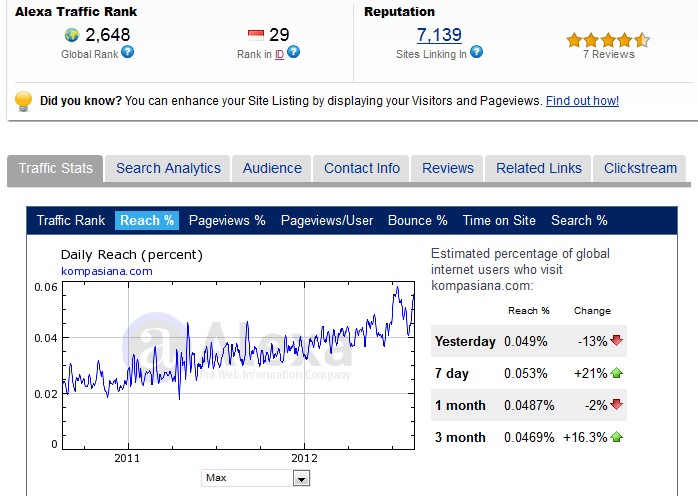This screenshot has height=496, width=698.
Task: Click the 2012 axis label under the chart
Action: pyautogui.click(x=304, y=458)
